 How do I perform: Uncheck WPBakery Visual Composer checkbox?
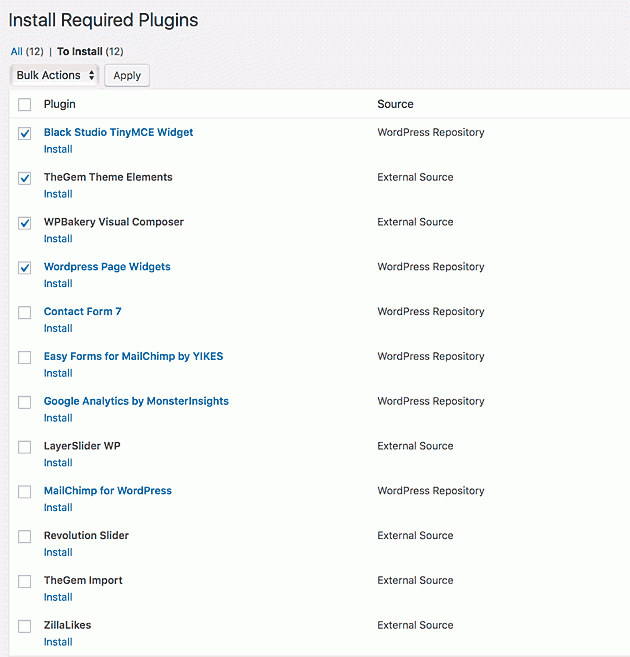25,223
